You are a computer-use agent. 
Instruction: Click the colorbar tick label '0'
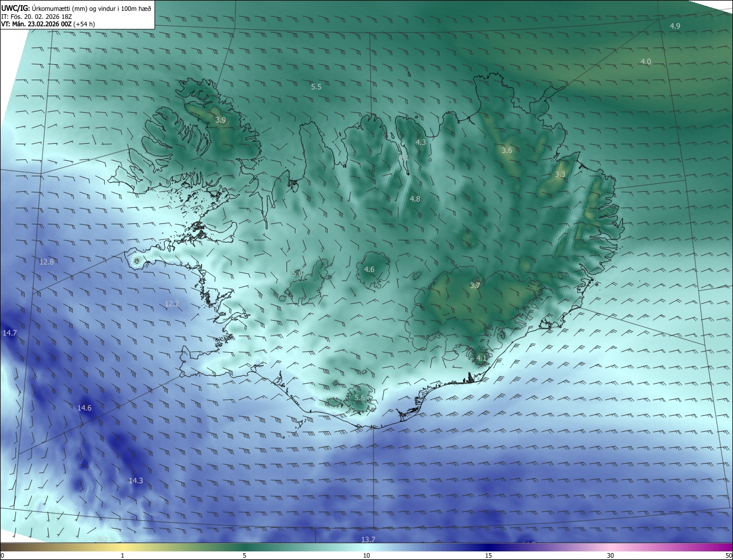click(x=2, y=555)
